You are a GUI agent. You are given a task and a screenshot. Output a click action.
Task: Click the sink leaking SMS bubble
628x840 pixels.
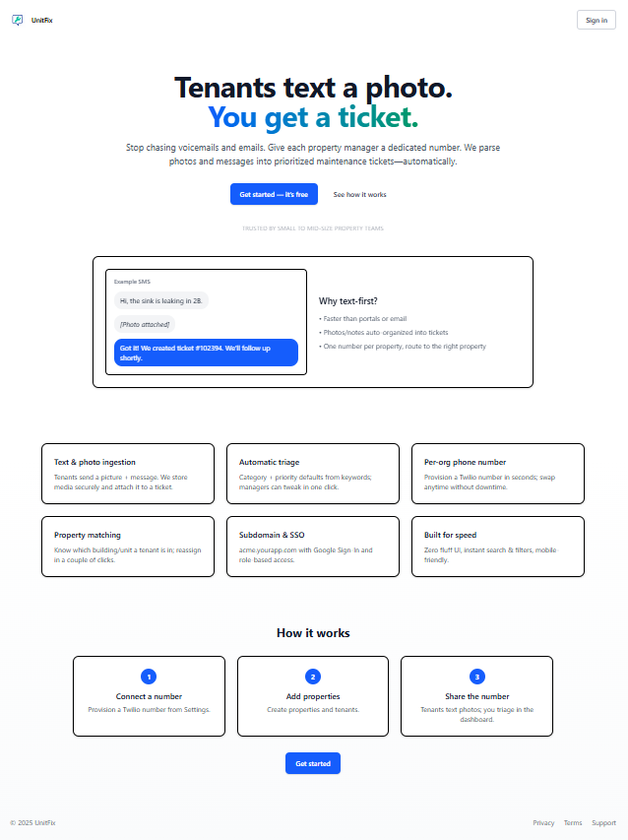click(161, 300)
